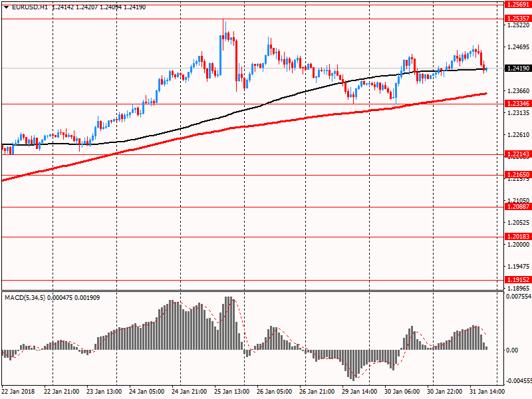Click the 29 Jan 14:00 time axis label

pyautogui.click(x=360, y=392)
